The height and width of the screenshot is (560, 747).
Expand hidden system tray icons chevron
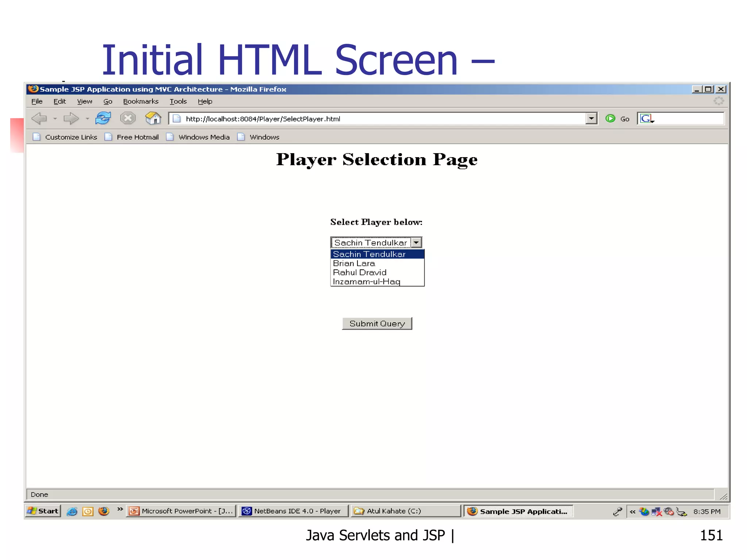point(632,512)
